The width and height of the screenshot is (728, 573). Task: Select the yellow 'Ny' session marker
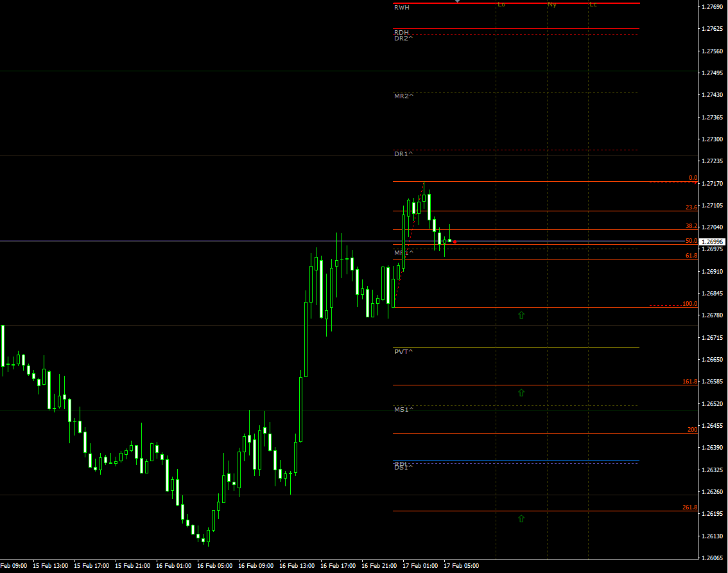tap(551, 4)
